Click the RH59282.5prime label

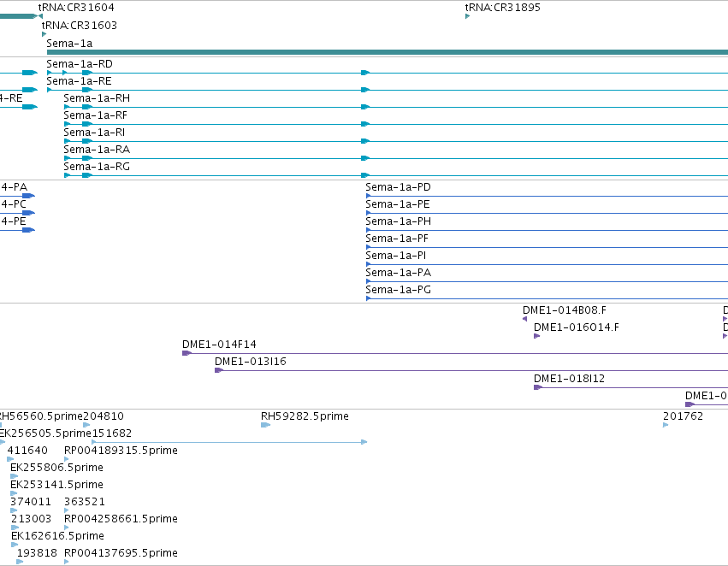pyautogui.click(x=305, y=416)
